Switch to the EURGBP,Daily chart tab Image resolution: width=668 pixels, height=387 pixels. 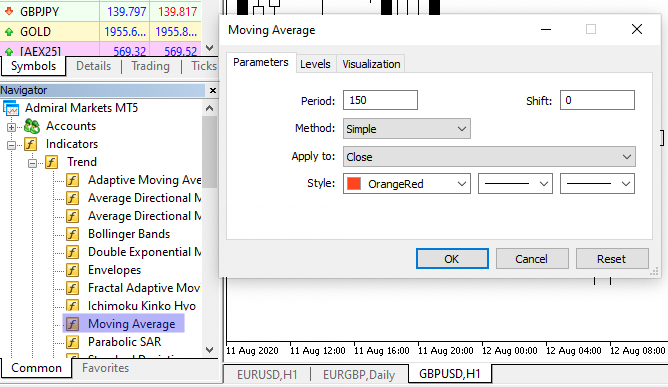coord(359,375)
